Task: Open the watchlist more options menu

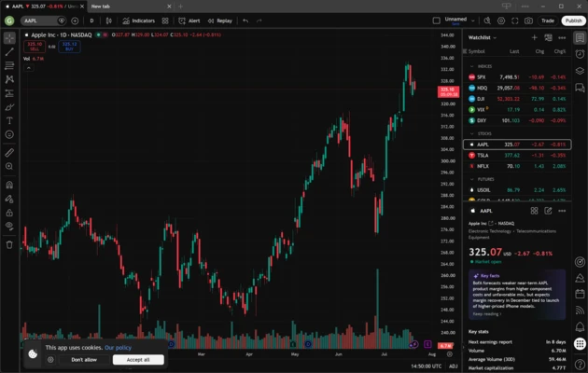Action: pyautogui.click(x=562, y=37)
